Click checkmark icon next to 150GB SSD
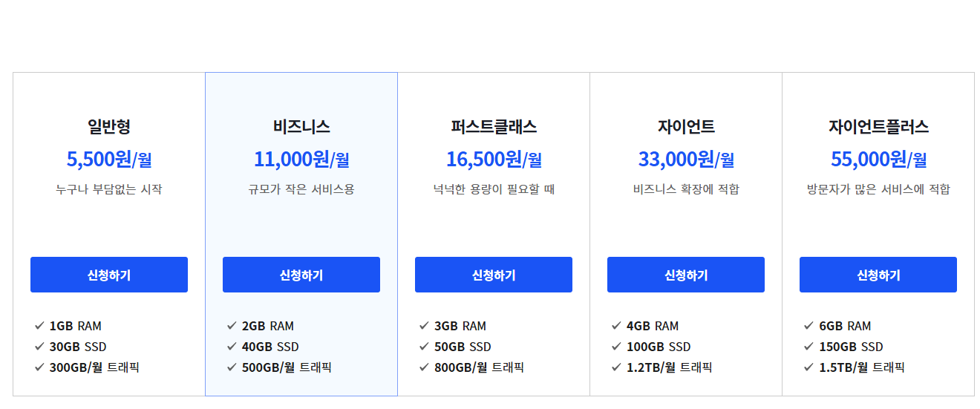Screen dimensions: 980x409 808,347
